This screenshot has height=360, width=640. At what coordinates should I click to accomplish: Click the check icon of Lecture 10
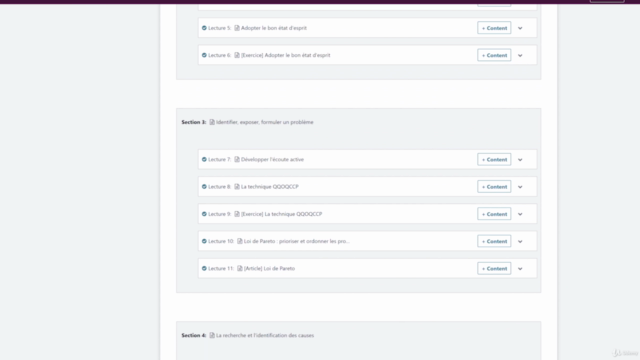[204, 241]
